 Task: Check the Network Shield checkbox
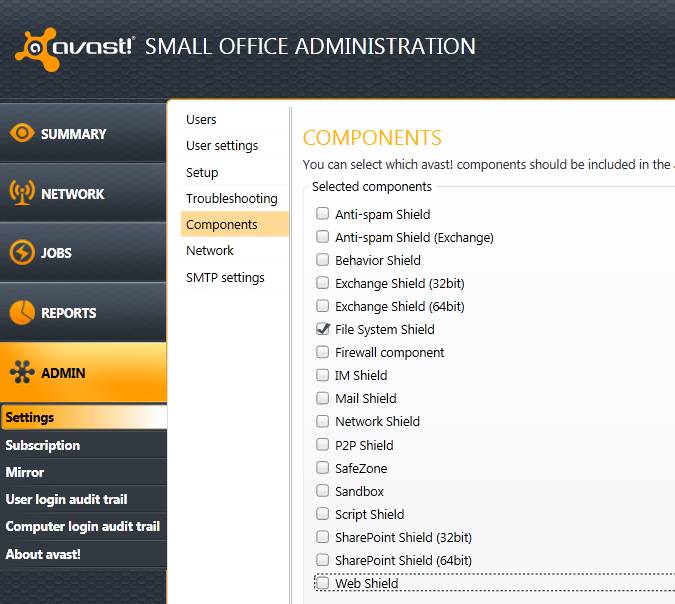pos(322,421)
